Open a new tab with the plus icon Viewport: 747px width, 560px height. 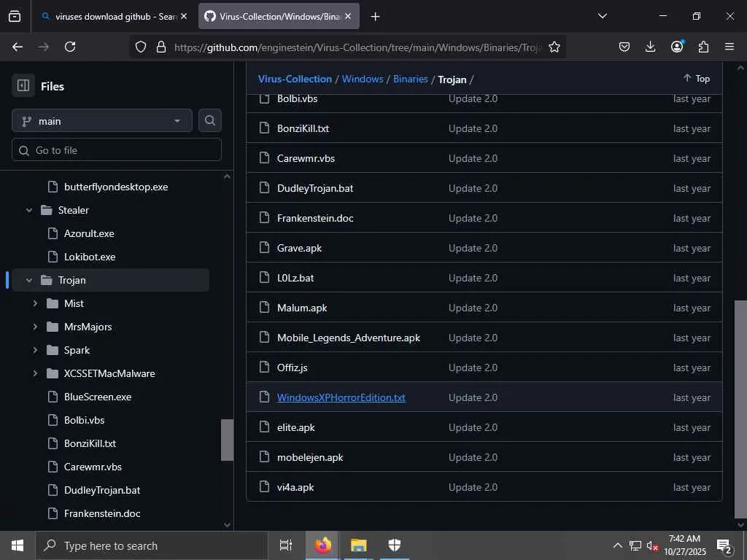click(376, 17)
